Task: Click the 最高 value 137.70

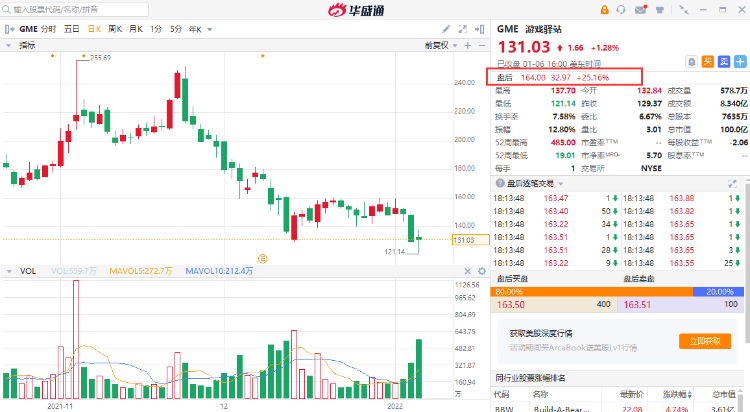Action: coord(563,90)
